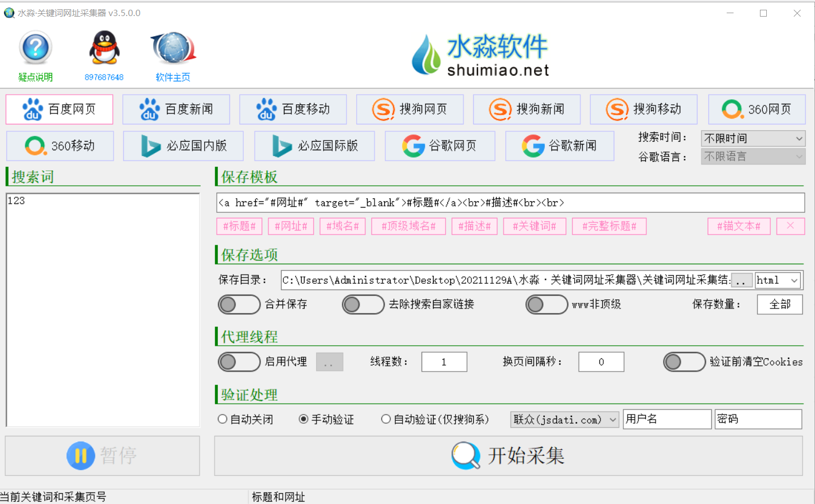Click the 密码 input field
The width and height of the screenshot is (815, 504).
tap(758, 419)
